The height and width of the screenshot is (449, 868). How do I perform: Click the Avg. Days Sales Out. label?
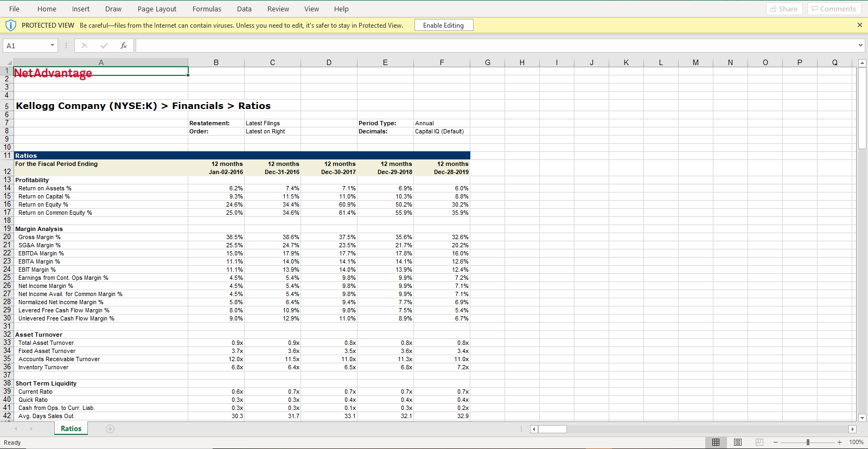pos(47,416)
